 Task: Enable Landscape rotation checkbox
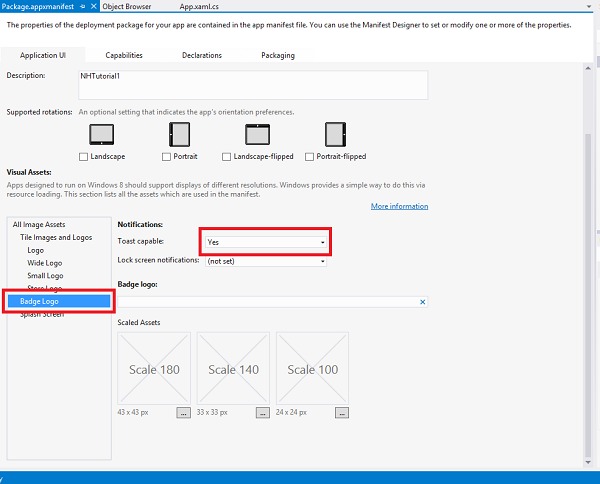tap(83, 157)
